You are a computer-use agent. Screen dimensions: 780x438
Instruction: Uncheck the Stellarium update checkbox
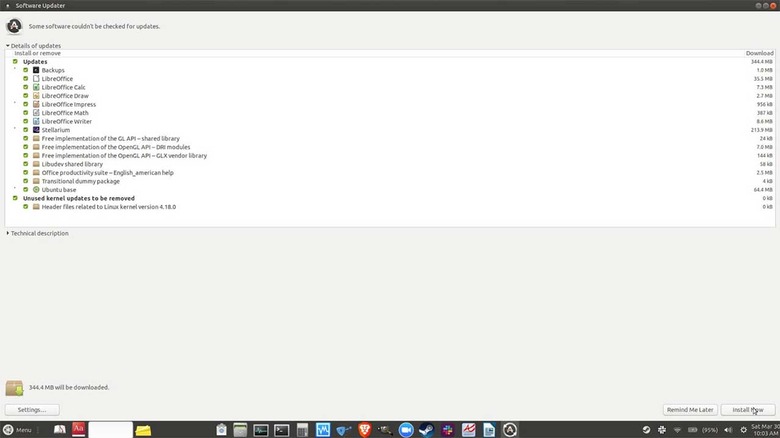[x=25, y=129]
